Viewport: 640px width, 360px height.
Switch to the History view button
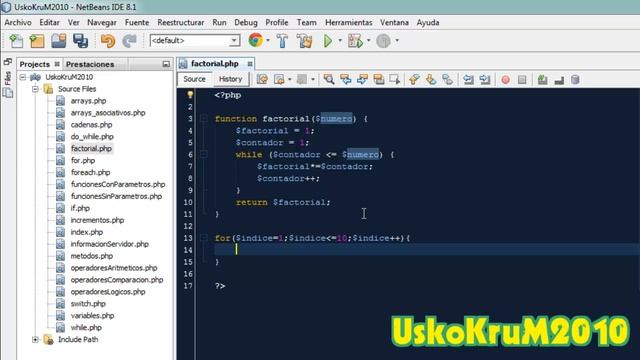click(231, 79)
